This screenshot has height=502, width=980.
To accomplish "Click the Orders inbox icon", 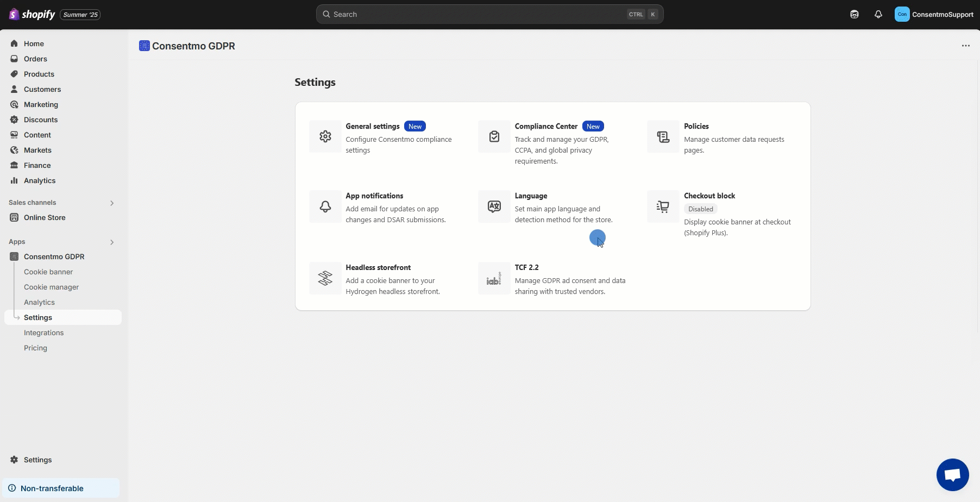I will coord(14,59).
